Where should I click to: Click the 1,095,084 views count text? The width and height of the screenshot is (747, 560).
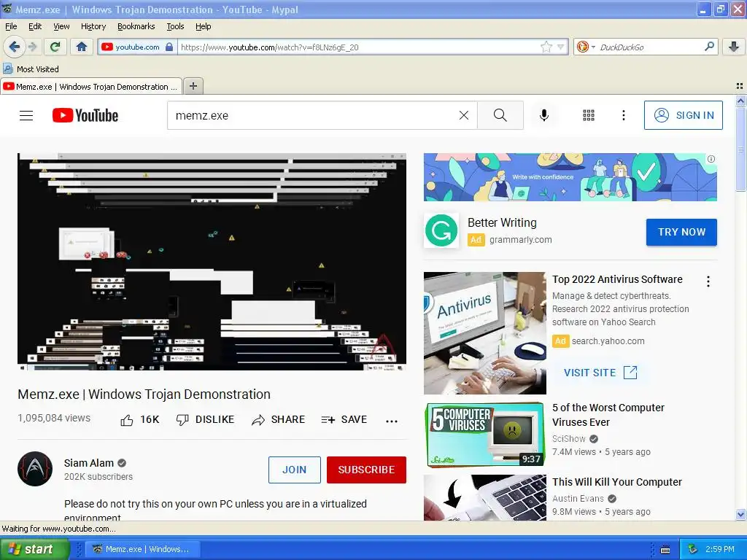tap(54, 418)
